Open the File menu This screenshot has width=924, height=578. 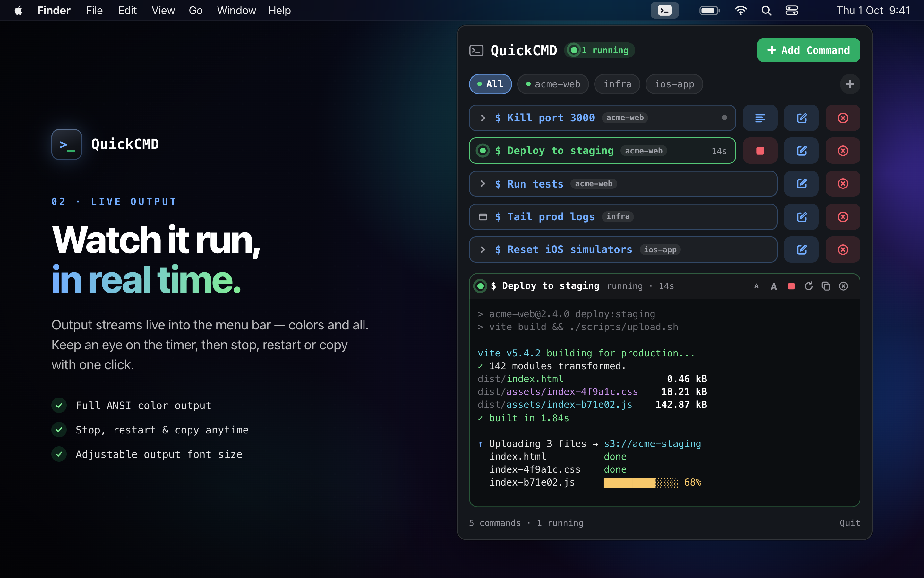94,10
